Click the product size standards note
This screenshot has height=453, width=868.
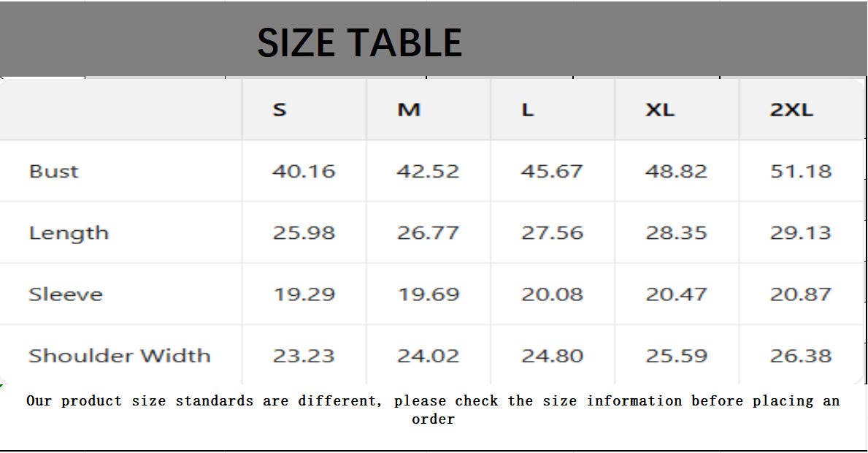click(x=433, y=409)
